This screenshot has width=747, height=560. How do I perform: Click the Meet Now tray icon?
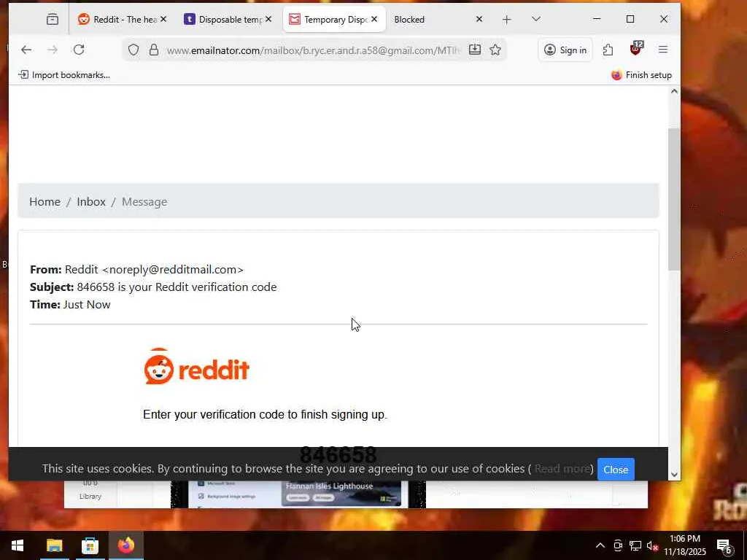pyautogui.click(x=618, y=545)
